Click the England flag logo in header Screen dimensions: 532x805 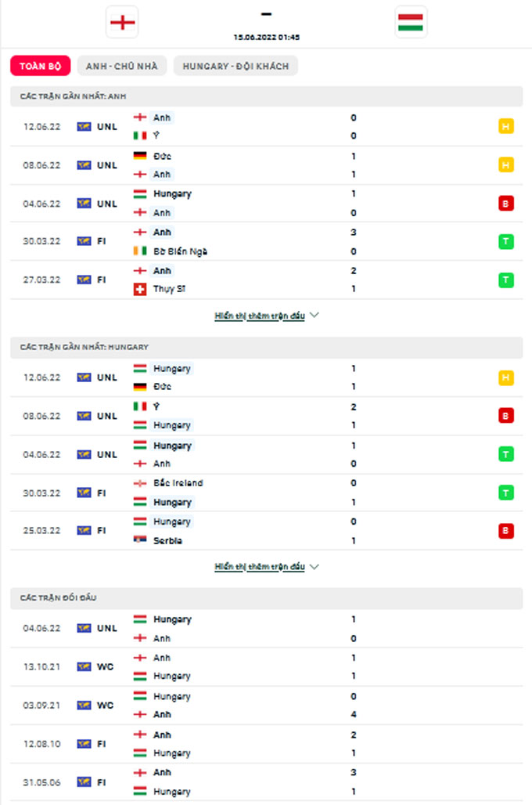pyautogui.click(x=122, y=22)
